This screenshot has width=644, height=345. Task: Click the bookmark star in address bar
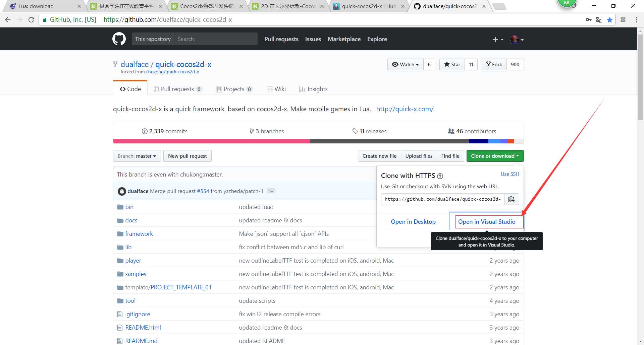(x=610, y=20)
